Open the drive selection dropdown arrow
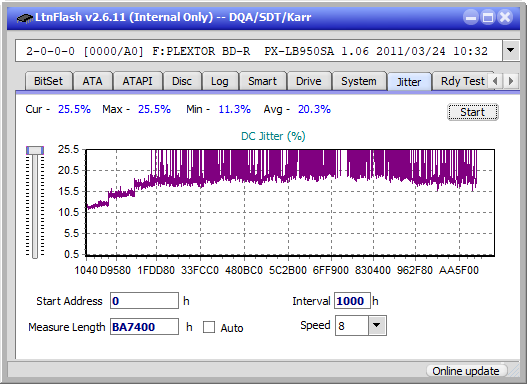The width and height of the screenshot is (527, 384). tap(511, 51)
